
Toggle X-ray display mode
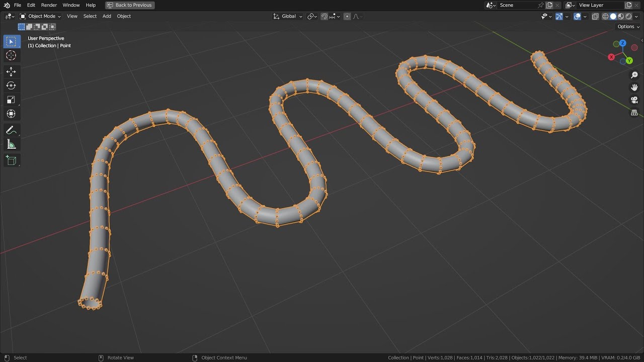pyautogui.click(x=595, y=16)
